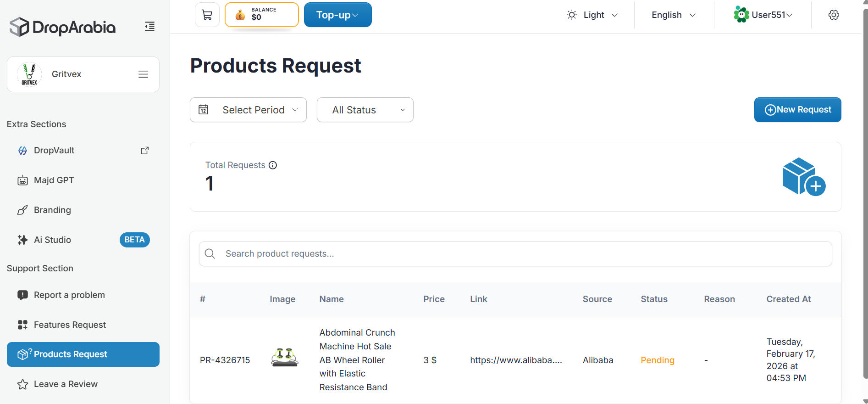Click the Link column header
Image resolution: width=868 pixels, height=404 pixels.
tap(479, 299)
